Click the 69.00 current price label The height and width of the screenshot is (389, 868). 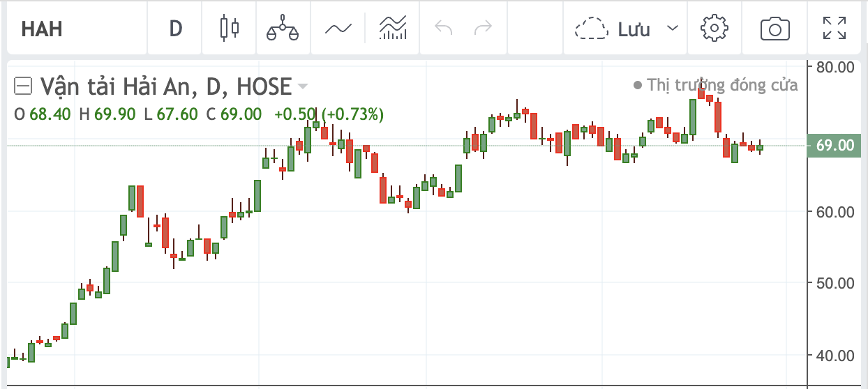point(835,145)
